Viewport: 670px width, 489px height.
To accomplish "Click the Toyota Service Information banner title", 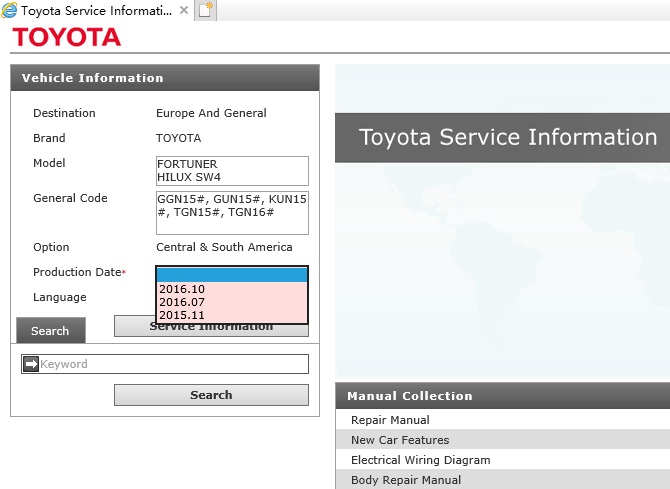I will point(508,137).
